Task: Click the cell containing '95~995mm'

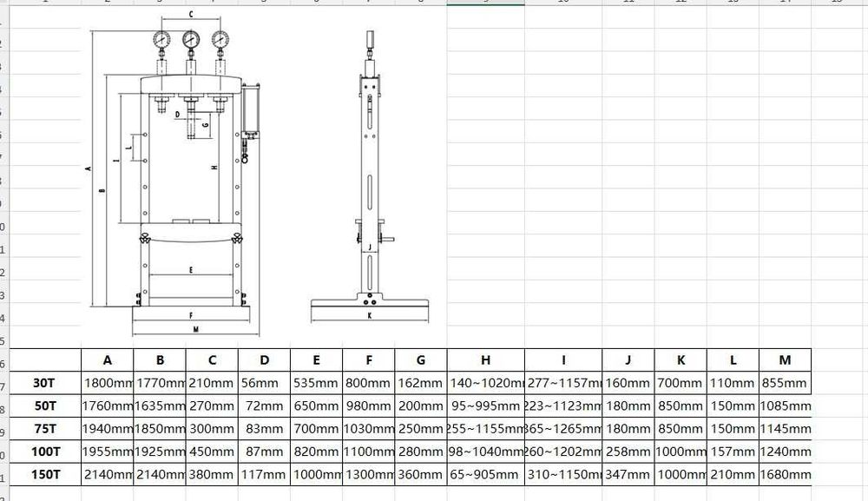Action: [486, 405]
